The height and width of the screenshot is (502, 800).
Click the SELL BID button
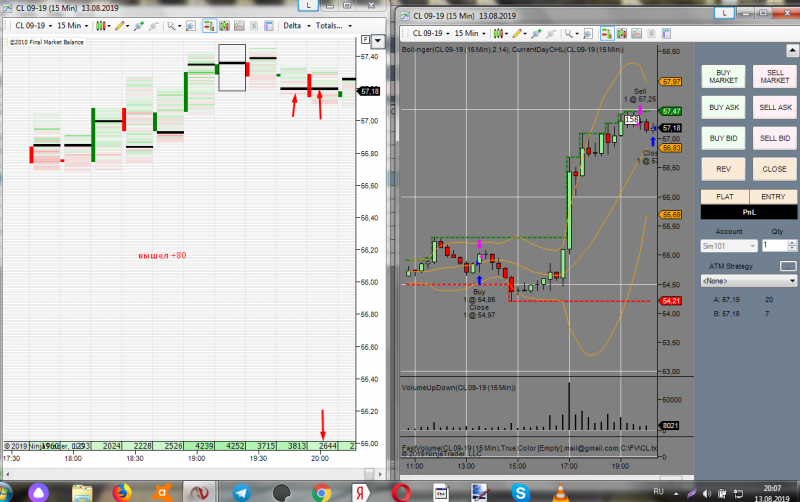tap(774, 138)
